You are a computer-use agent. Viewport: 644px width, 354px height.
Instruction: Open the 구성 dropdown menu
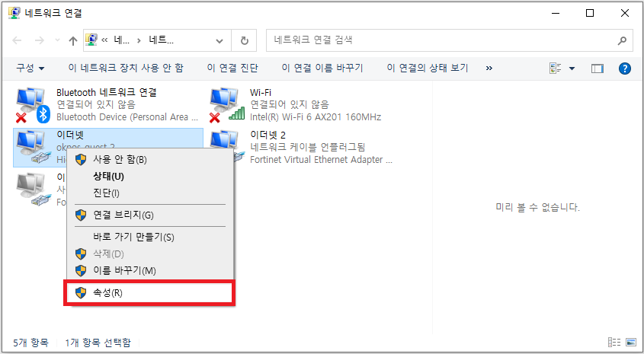(x=30, y=69)
